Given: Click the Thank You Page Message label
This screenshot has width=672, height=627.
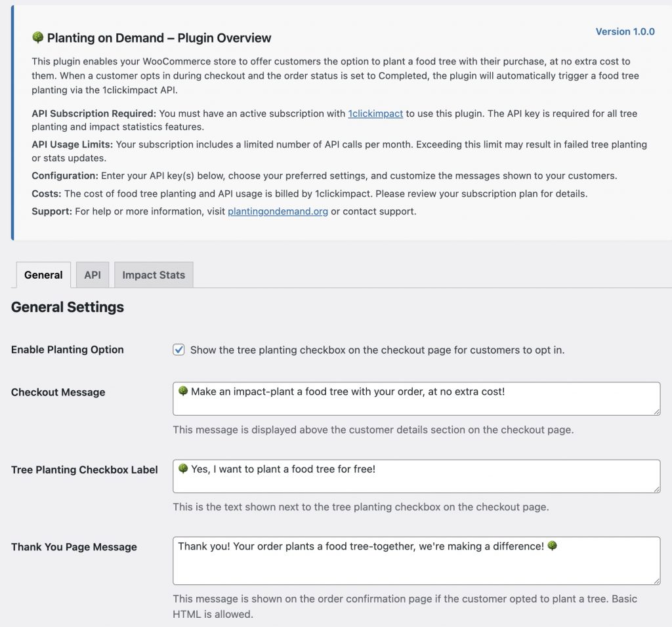Looking at the screenshot, I should (x=74, y=547).
